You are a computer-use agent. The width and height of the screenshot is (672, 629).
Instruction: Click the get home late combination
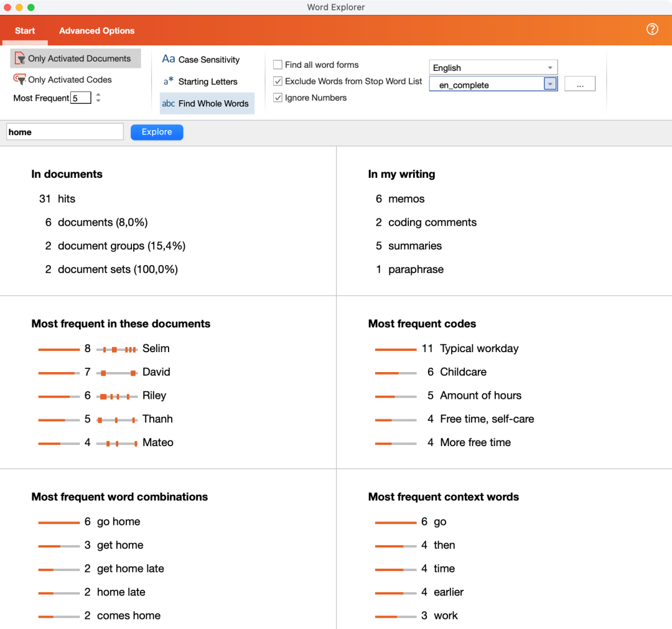coord(131,569)
